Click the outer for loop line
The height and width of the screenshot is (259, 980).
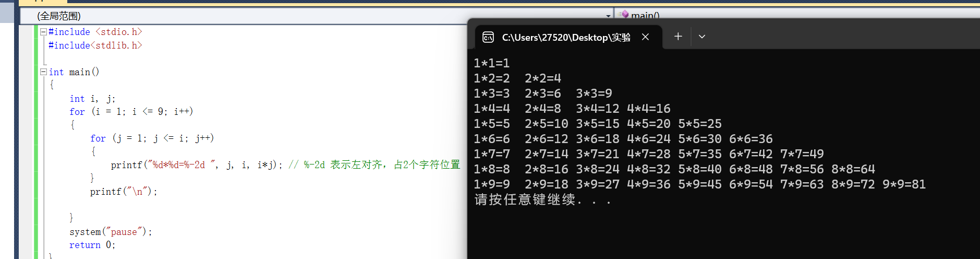click(131, 111)
